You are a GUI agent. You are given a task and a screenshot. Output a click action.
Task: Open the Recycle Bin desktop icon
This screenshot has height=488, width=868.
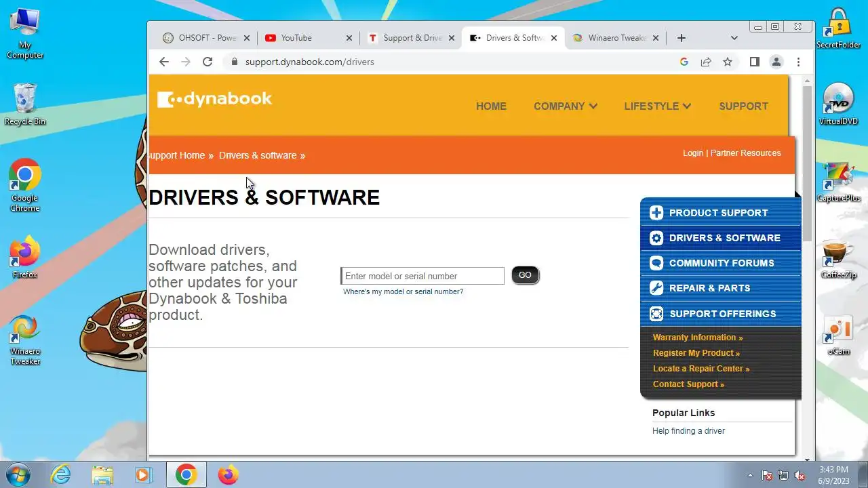(25, 104)
